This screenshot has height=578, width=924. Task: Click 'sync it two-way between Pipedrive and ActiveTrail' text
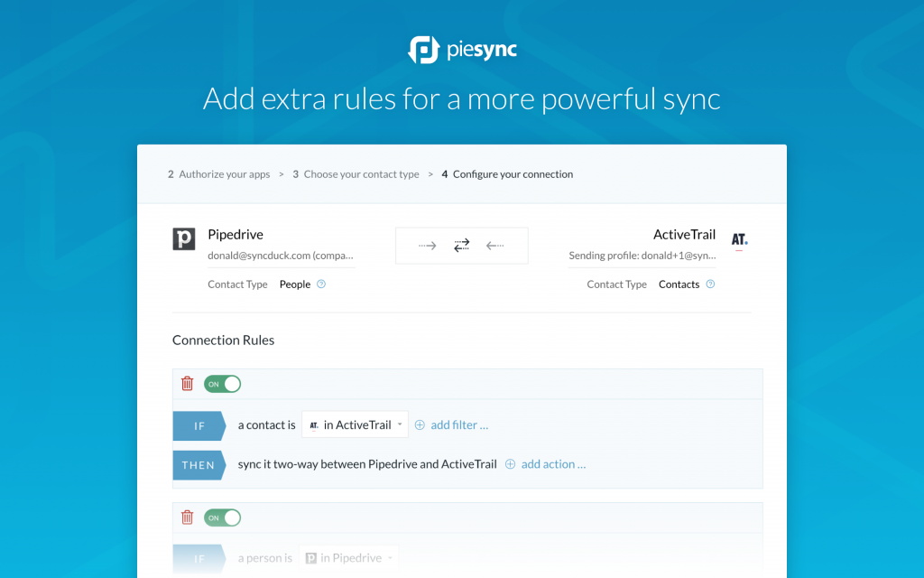coord(367,464)
